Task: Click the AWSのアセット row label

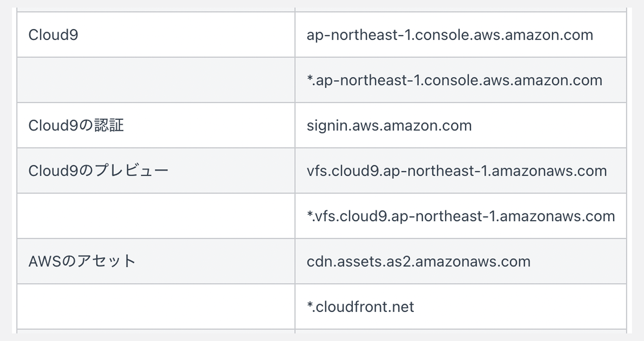Action: pos(82,261)
